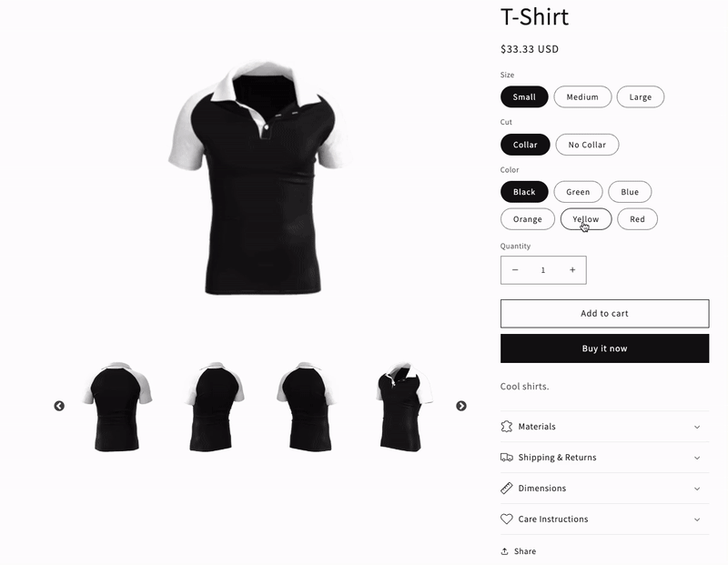Select the No Collar cut option
Viewport: 728px width, 565px height.
tap(587, 145)
